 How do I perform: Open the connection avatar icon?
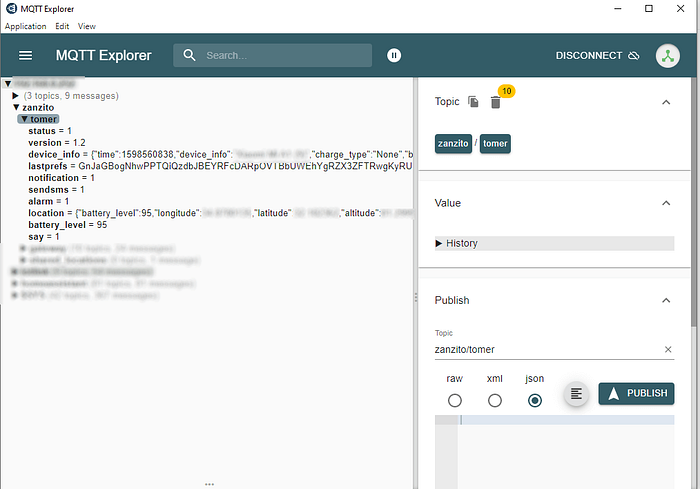pyautogui.click(x=667, y=56)
